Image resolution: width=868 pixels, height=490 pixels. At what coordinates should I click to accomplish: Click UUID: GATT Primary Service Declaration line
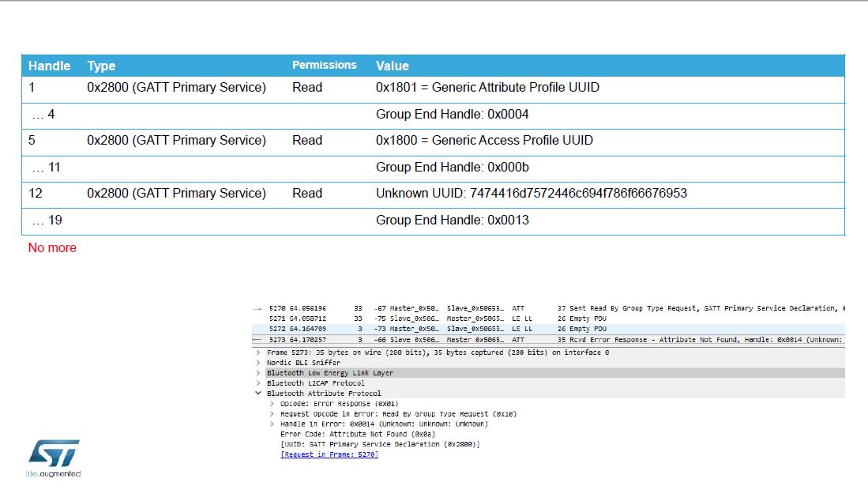[380, 444]
